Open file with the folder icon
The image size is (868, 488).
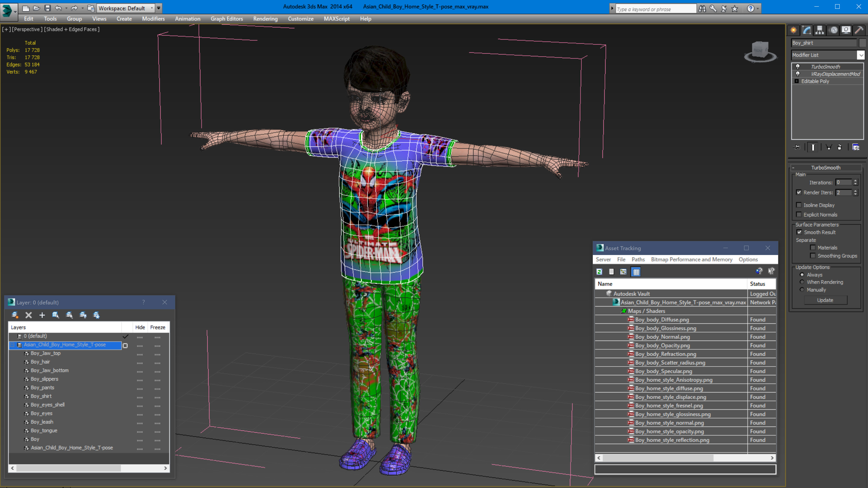pos(36,8)
